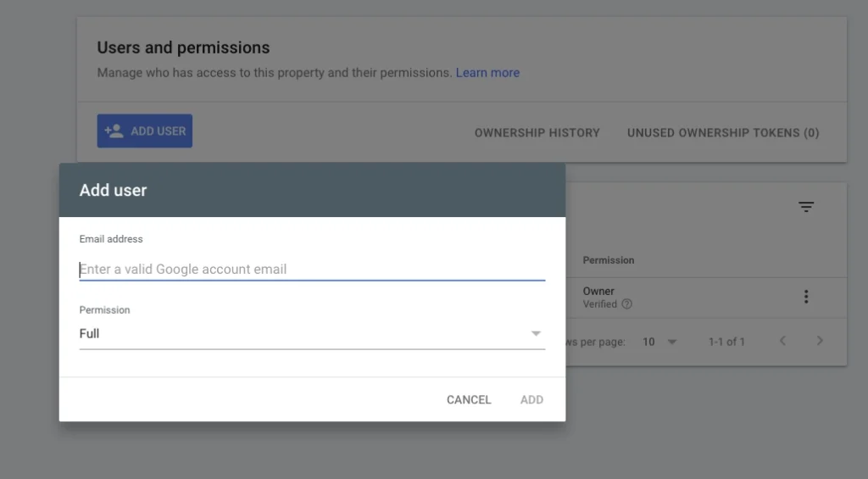Image resolution: width=868 pixels, height=479 pixels.
Task: Click the 1-1 of 1 pagination text
Action: [726, 342]
